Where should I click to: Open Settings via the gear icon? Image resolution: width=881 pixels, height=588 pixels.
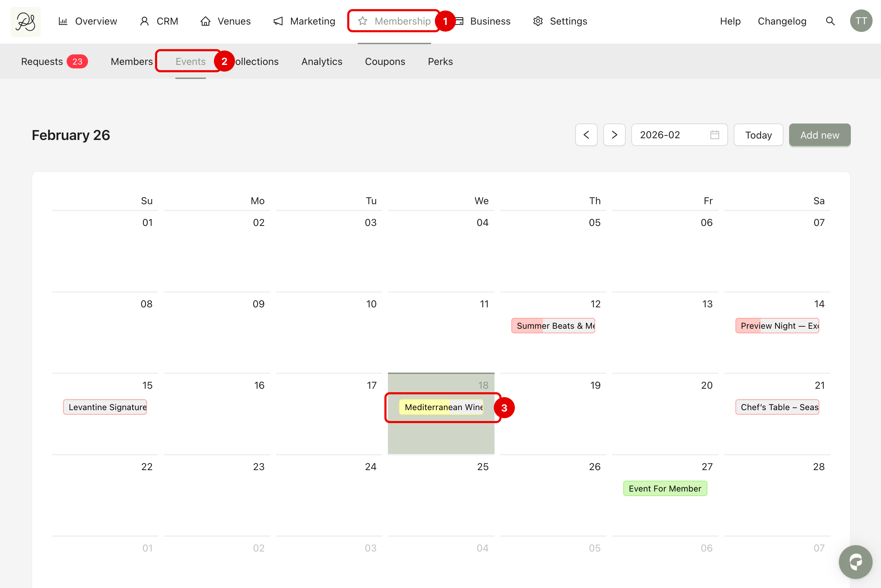(x=538, y=21)
